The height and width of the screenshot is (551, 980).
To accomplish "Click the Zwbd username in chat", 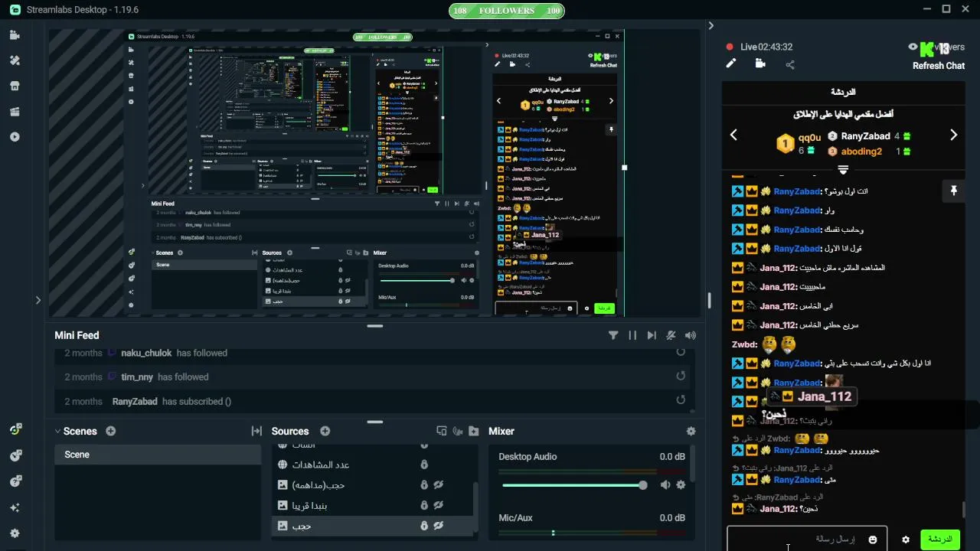I will click(744, 344).
